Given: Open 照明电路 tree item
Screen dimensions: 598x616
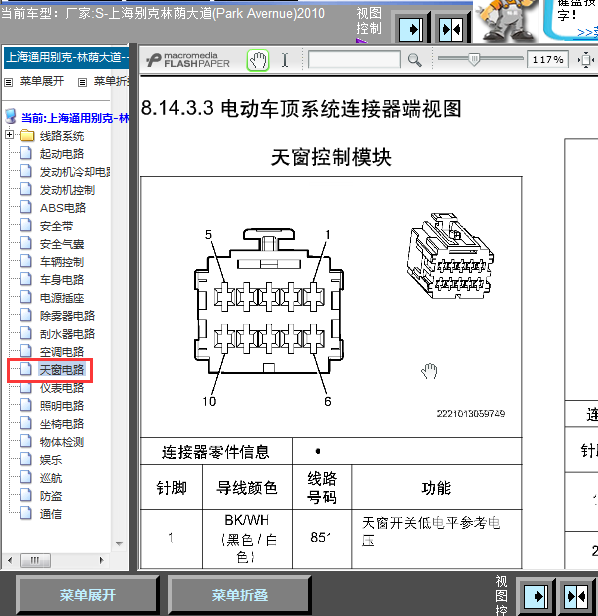Looking at the screenshot, I should coord(62,405).
